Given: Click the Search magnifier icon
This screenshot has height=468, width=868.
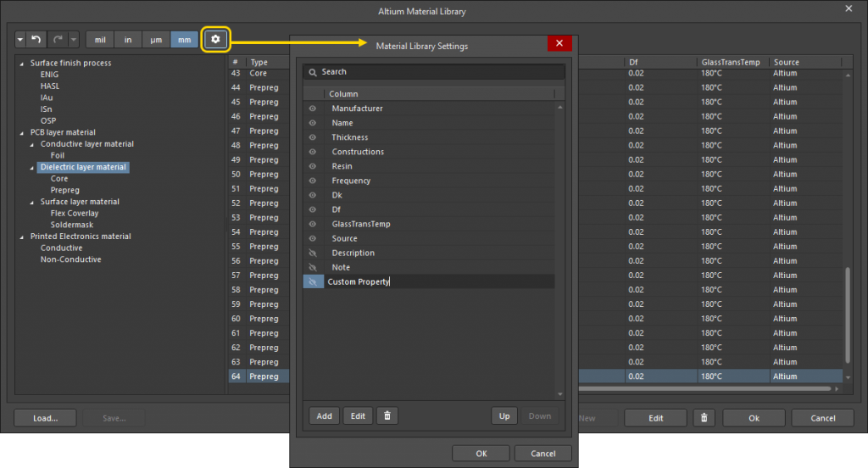Looking at the screenshot, I should click(x=313, y=72).
